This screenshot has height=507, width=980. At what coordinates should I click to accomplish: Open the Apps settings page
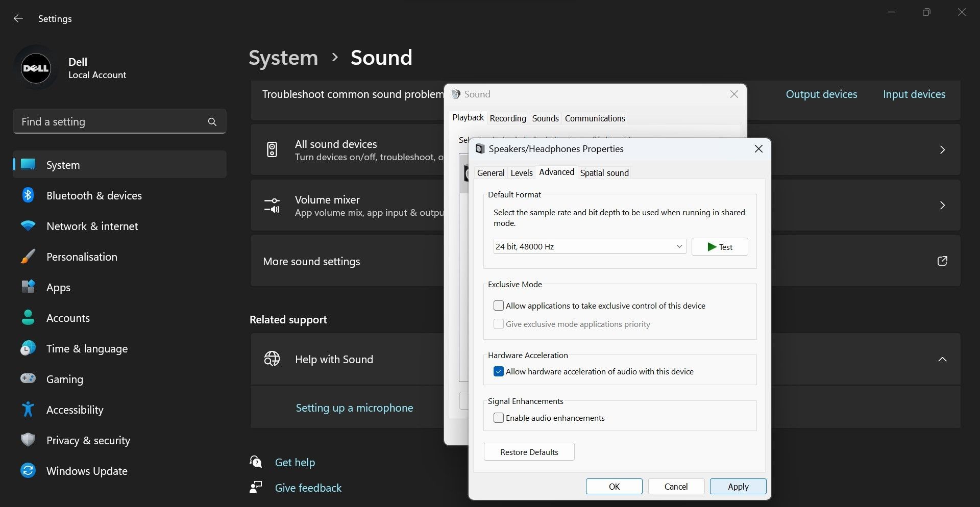(x=120, y=287)
